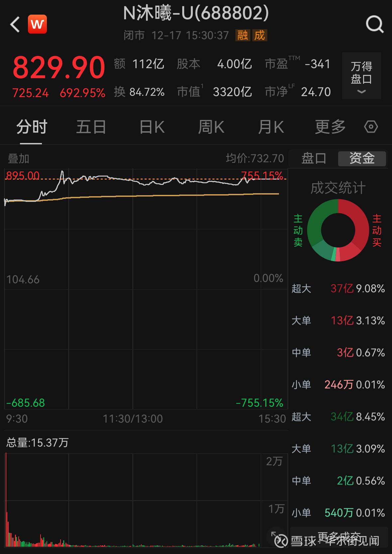Tap the 融 margin trading badge
392x554 pixels.
242,35
